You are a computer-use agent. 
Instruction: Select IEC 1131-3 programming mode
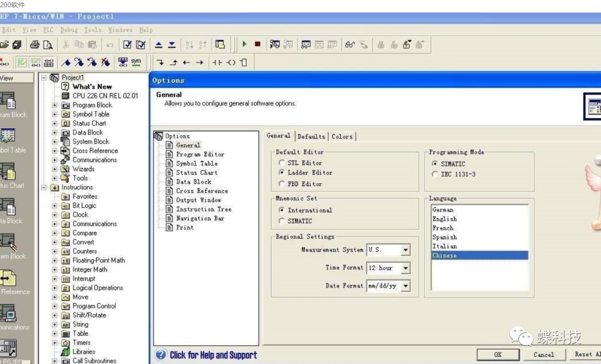point(435,174)
